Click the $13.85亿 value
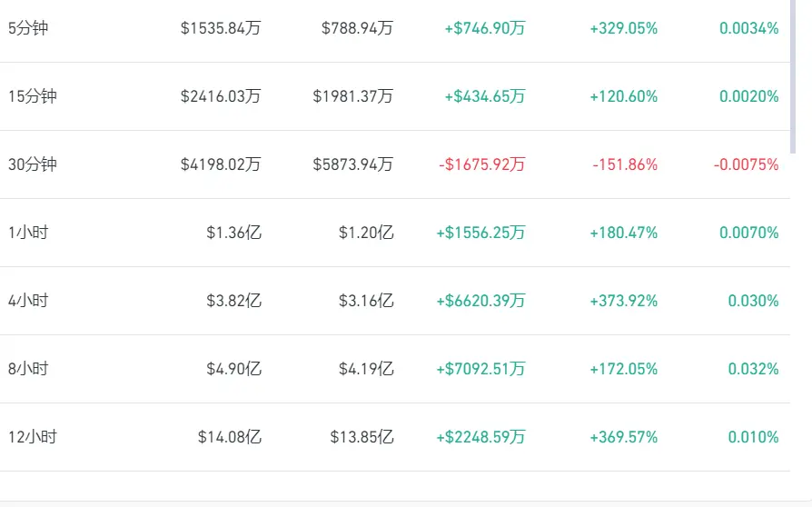This screenshot has width=812, height=507. 362,437
